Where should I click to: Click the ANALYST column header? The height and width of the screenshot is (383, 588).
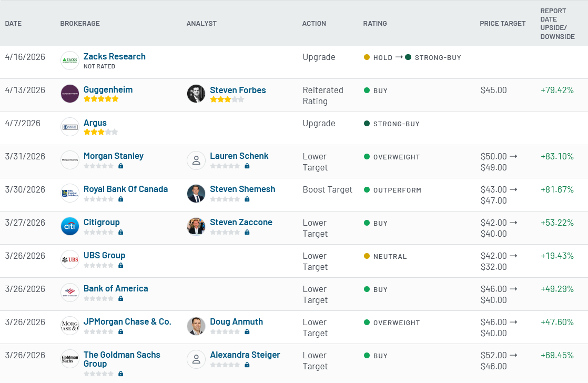201,23
